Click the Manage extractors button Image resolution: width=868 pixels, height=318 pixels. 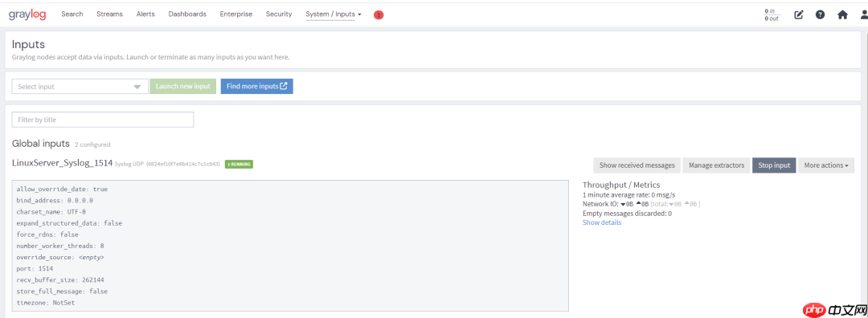(716, 165)
